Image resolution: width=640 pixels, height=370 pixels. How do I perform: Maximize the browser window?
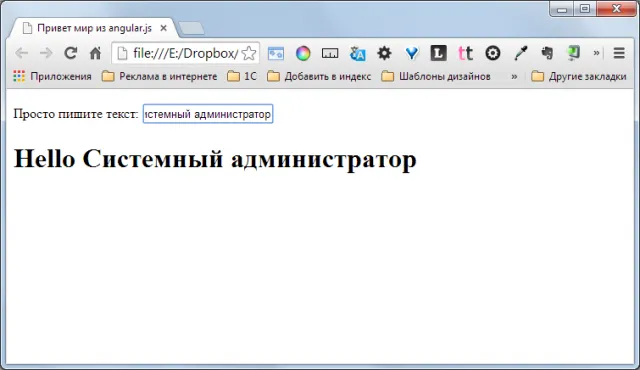pyautogui.click(x=585, y=9)
